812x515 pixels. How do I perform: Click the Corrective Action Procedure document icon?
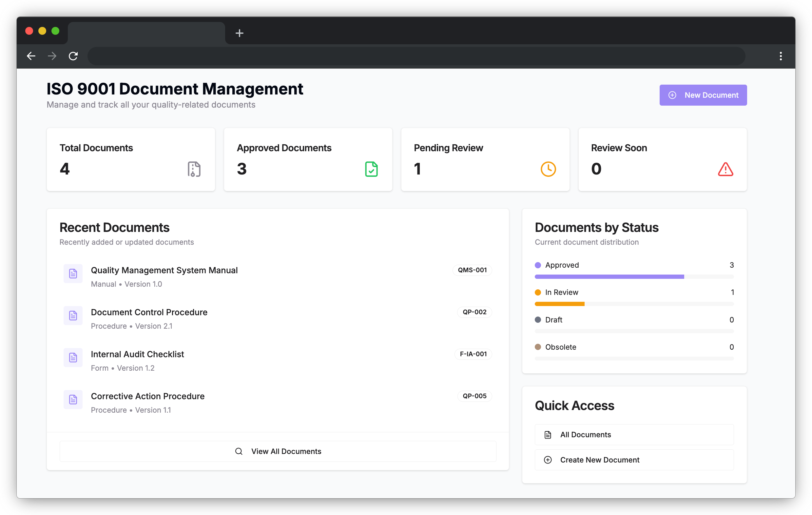[x=73, y=399]
